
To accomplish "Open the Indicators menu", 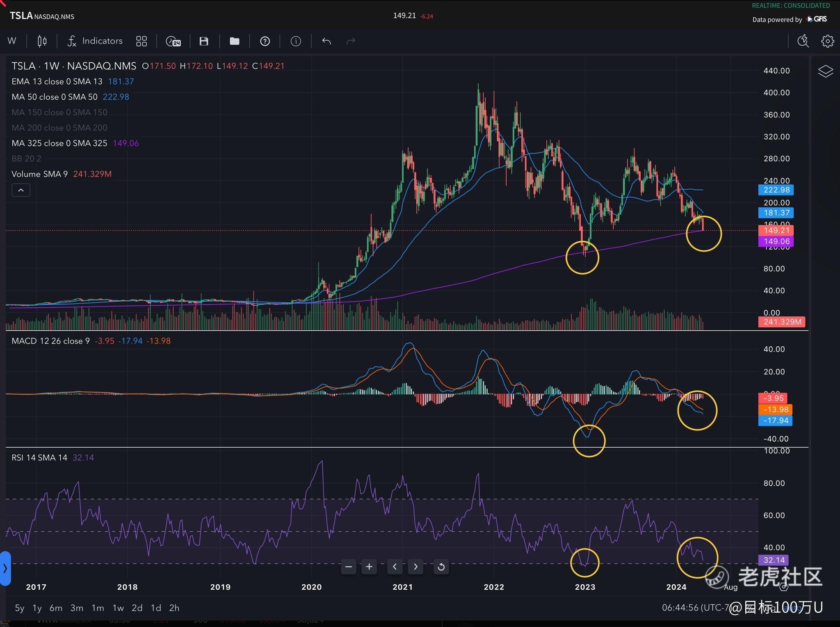I will pos(95,41).
